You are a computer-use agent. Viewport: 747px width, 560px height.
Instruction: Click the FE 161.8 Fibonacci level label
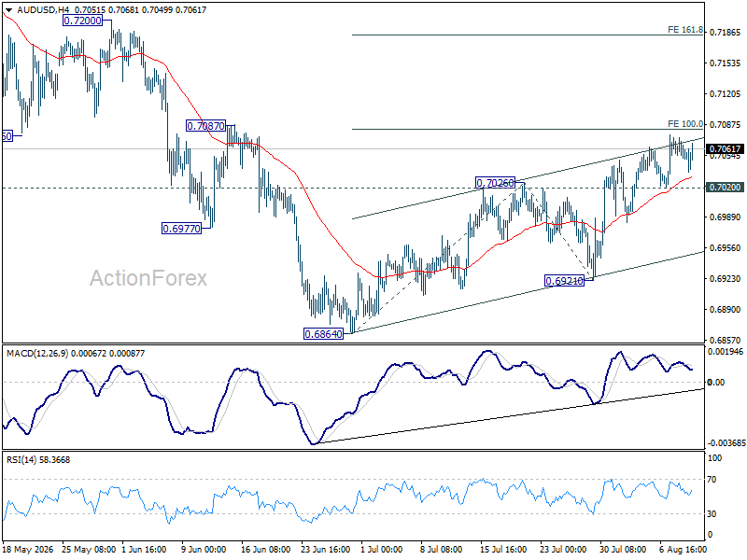(685, 30)
